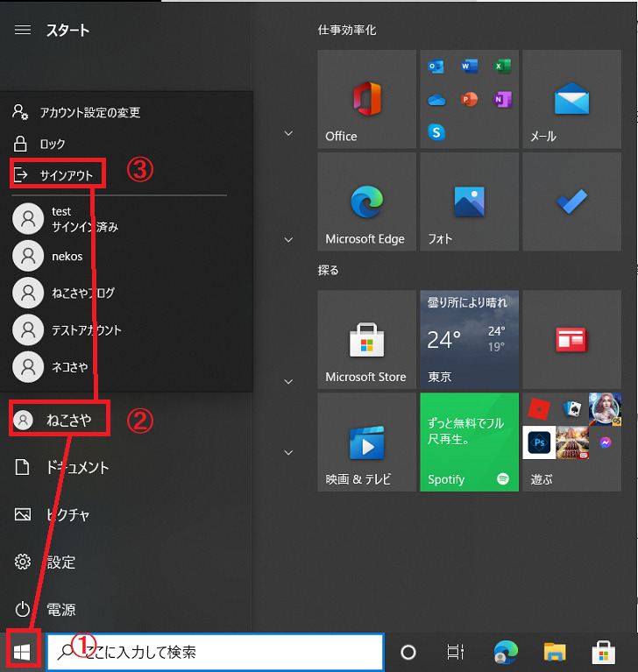Open OneDrive from the Office apps folder tile
Image resolution: width=638 pixels, height=672 pixels.
436,99
